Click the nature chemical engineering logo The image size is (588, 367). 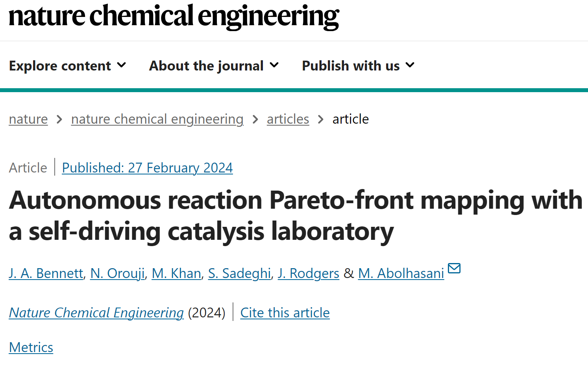tap(174, 17)
